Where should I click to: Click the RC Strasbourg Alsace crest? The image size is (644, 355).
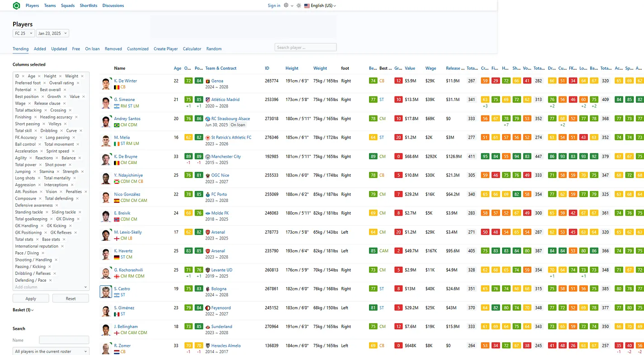coord(208,119)
